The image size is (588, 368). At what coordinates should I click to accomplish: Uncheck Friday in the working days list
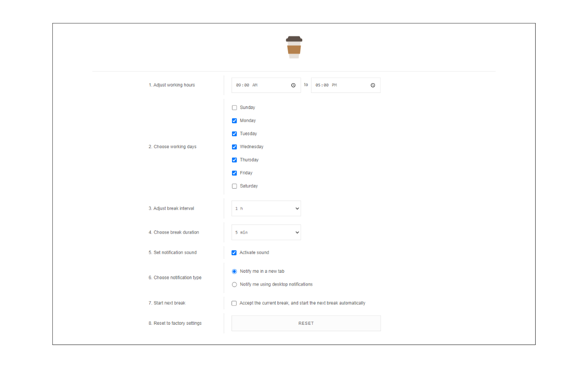[234, 172]
